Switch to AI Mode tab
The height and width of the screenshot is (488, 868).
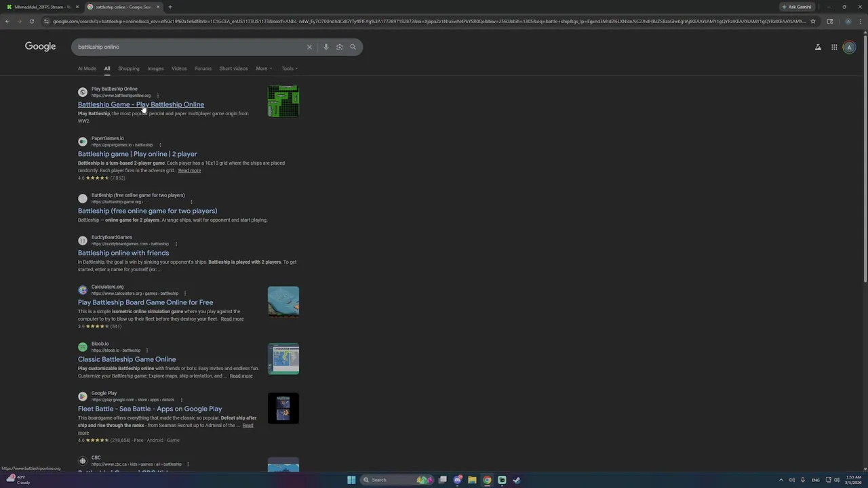point(87,68)
